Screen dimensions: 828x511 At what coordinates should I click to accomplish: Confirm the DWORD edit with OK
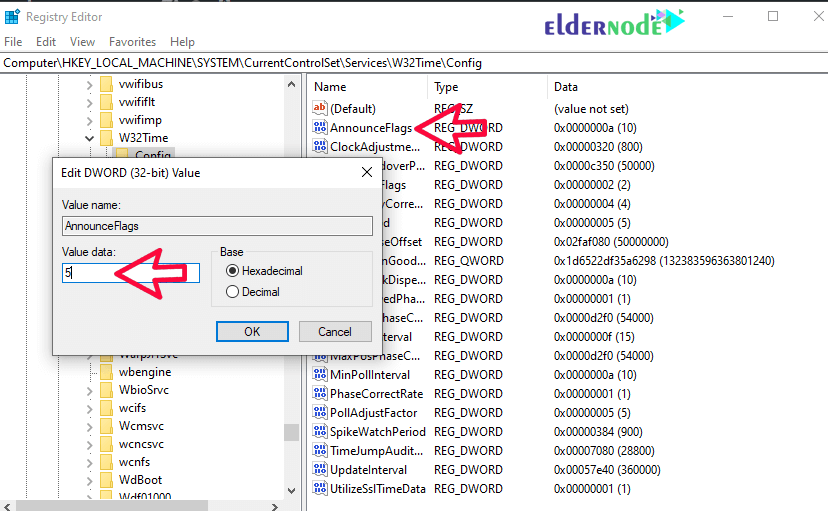click(252, 332)
